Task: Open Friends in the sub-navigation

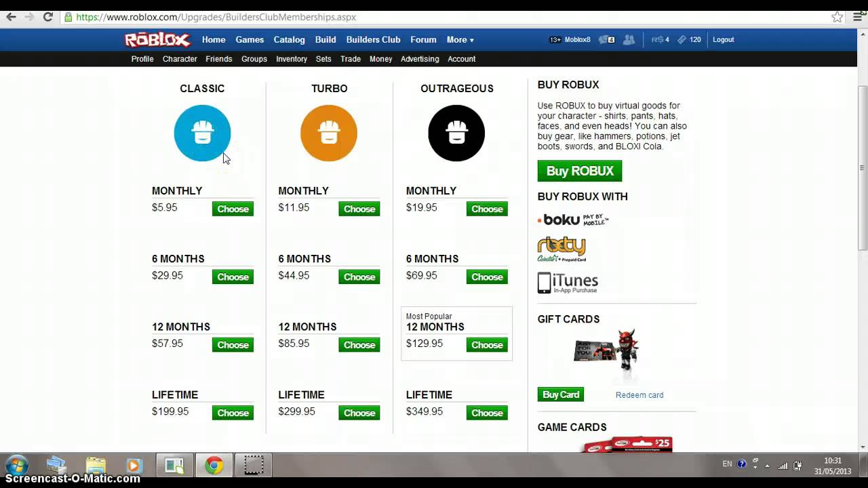Action: (x=218, y=59)
